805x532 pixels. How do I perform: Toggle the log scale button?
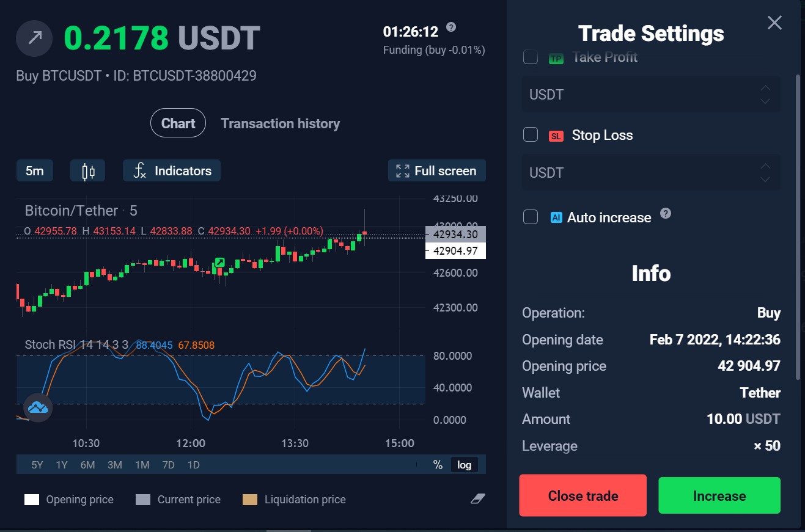465,465
